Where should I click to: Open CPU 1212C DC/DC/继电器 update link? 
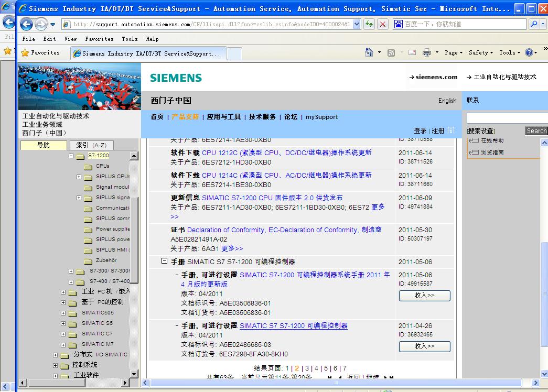[286, 153]
